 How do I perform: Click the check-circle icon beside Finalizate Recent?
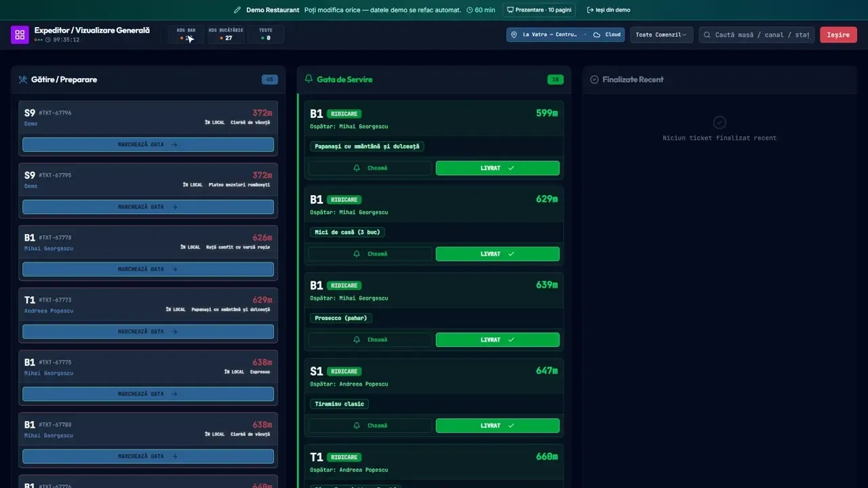click(x=595, y=79)
